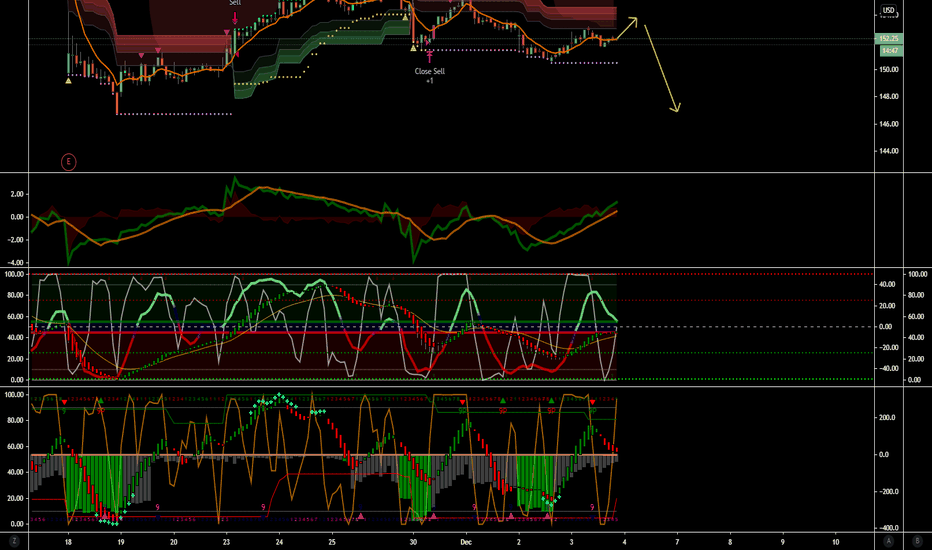Click date 10 on the time axis

(x=835, y=542)
